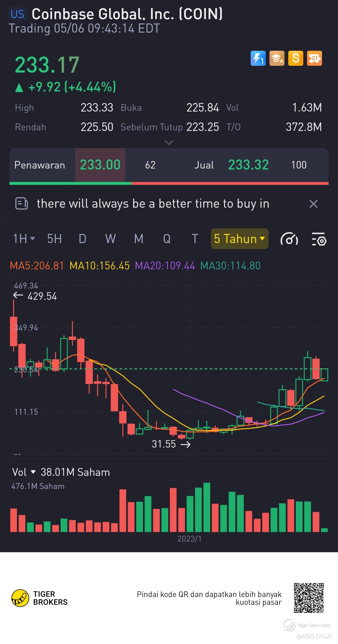Tap the Jual ask price 233.32
Viewport: 338px width, 644px height.
[248, 165]
